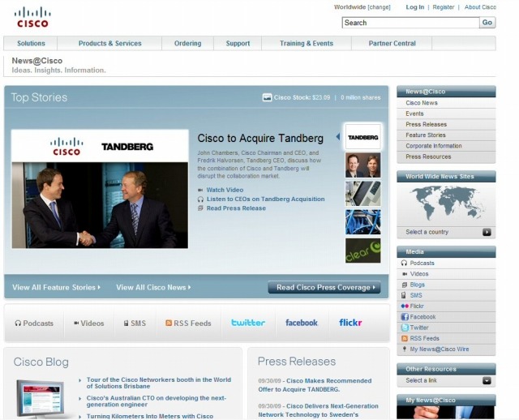
Task: Click the blue arrow next to Tandberg thumbnail
Action: [x=338, y=136]
